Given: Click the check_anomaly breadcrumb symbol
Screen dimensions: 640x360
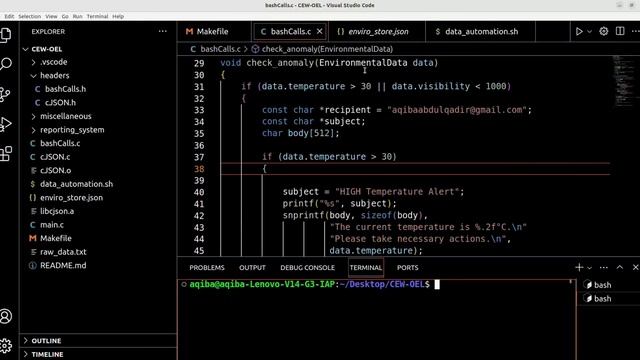Looking at the screenshot, I should tap(322, 49).
